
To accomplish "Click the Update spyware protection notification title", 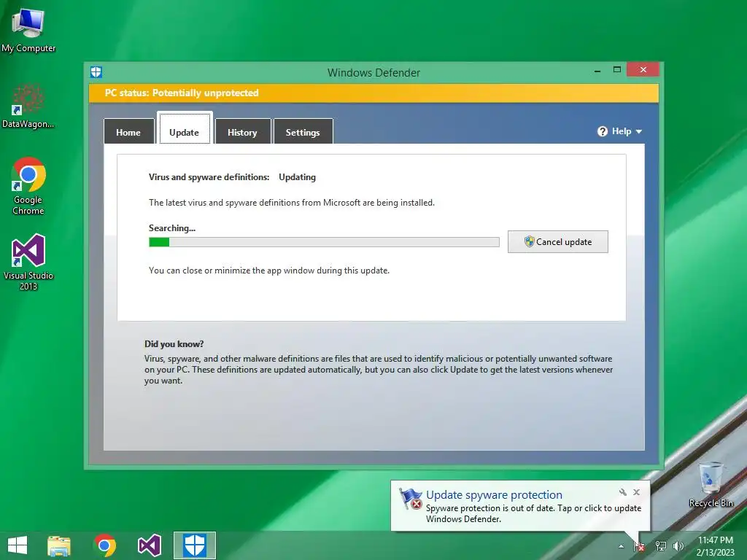I will (494, 495).
